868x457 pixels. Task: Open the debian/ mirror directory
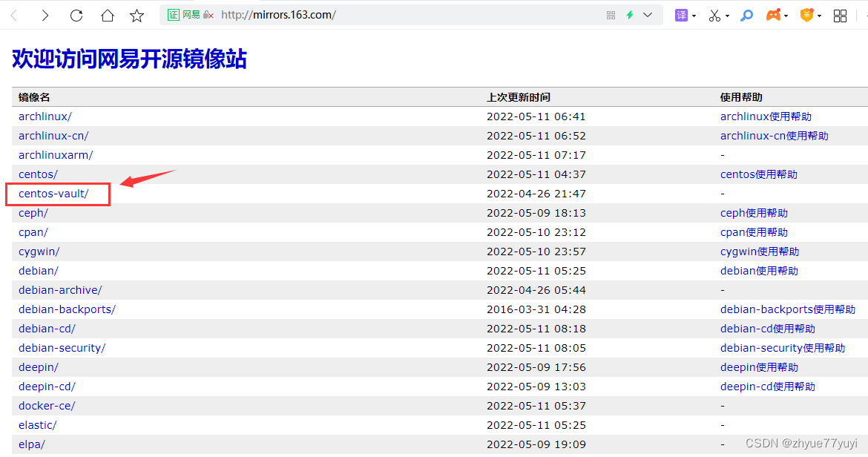(38, 271)
